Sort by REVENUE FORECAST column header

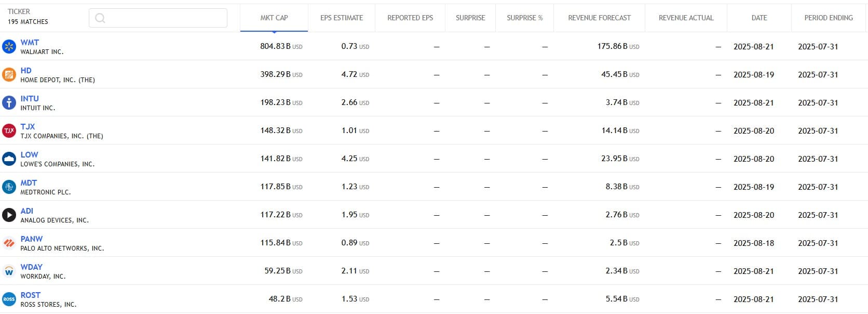tap(599, 18)
